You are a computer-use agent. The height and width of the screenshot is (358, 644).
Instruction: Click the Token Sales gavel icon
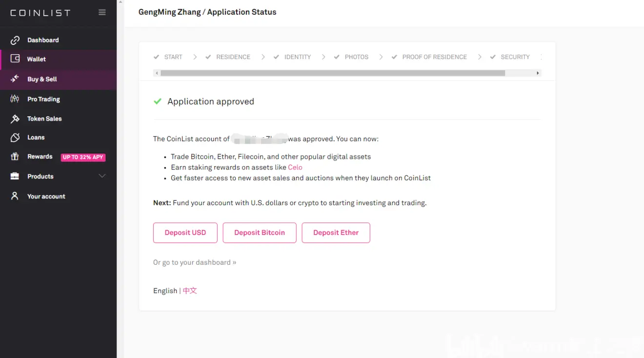pos(15,119)
